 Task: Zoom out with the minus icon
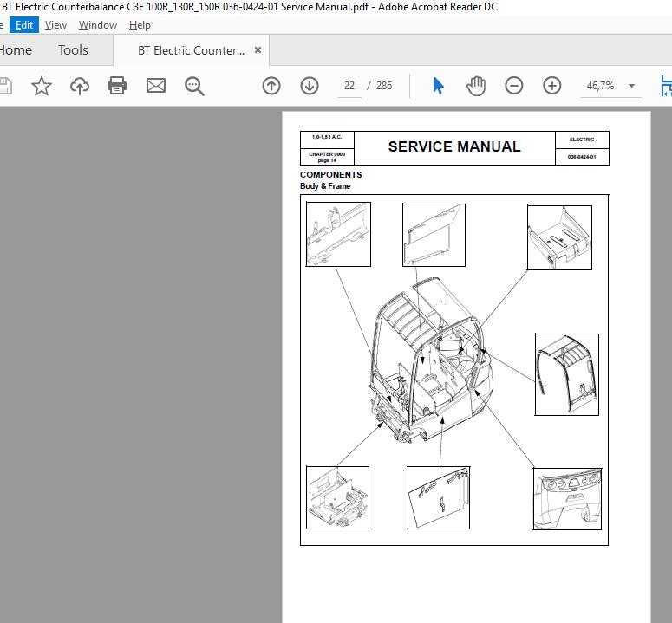(x=514, y=86)
